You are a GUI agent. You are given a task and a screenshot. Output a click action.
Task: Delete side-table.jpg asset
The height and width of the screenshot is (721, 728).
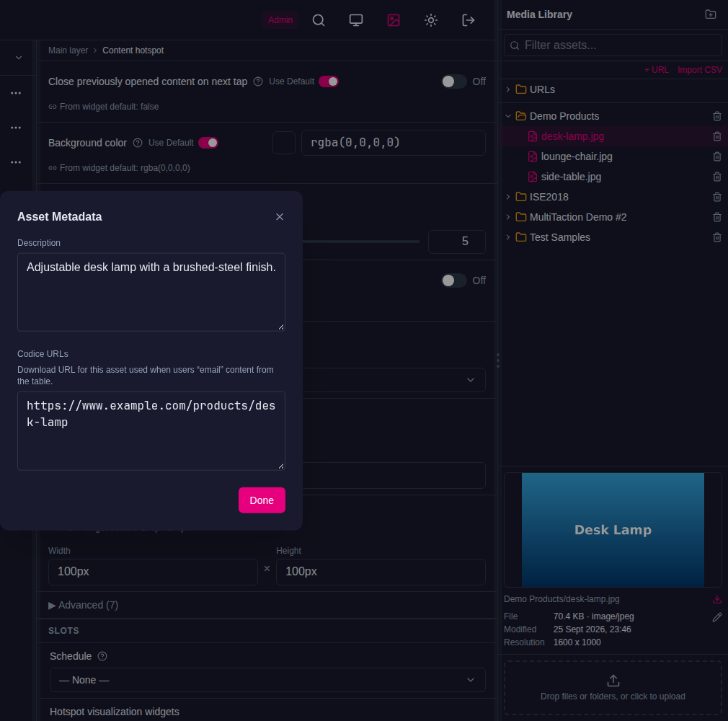pyautogui.click(x=717, y=177)
